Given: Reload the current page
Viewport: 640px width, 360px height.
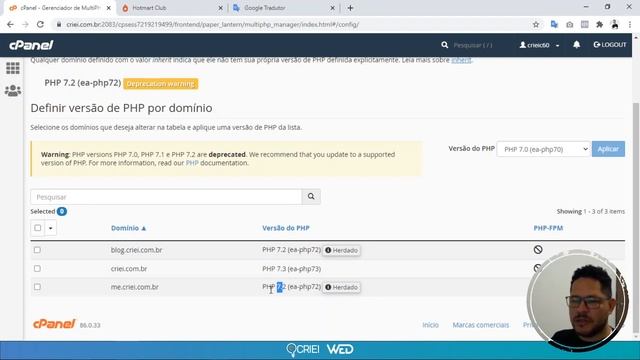Looking at the screenshot, I should pyautogui.click(x=40, y=24).
